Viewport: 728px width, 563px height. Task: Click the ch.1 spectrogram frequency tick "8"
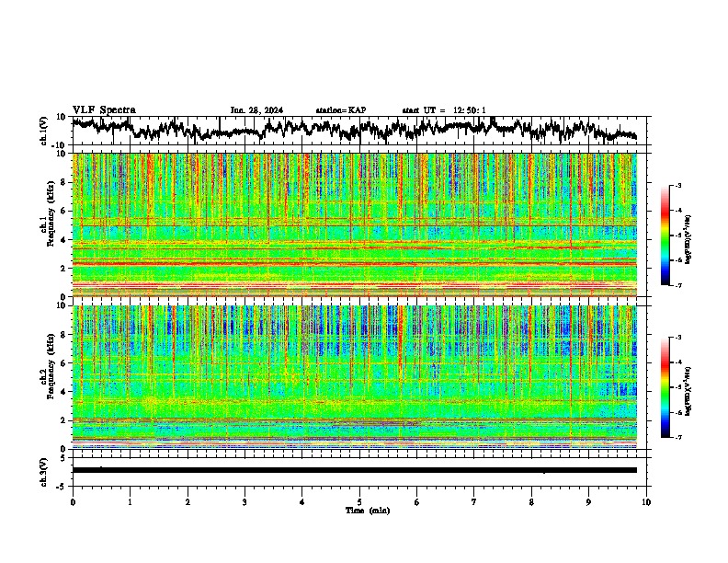[x=63, y=182]
